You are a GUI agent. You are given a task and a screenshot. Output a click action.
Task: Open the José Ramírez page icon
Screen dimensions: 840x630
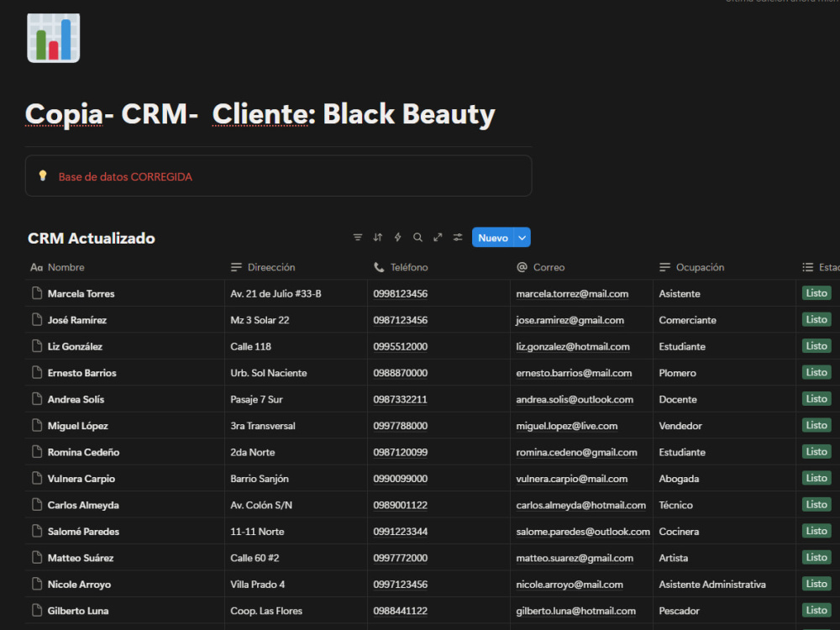[x=37, y=319]
